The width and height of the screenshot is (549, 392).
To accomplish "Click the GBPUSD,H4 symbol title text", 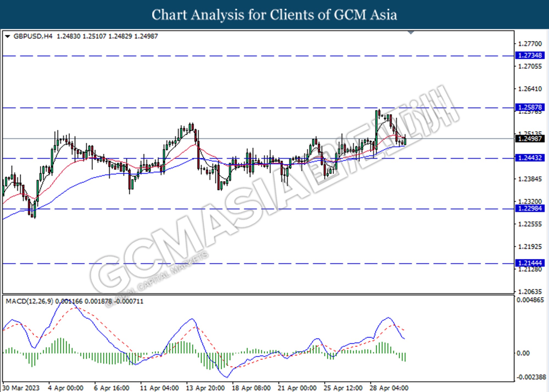I will [33, 36].
